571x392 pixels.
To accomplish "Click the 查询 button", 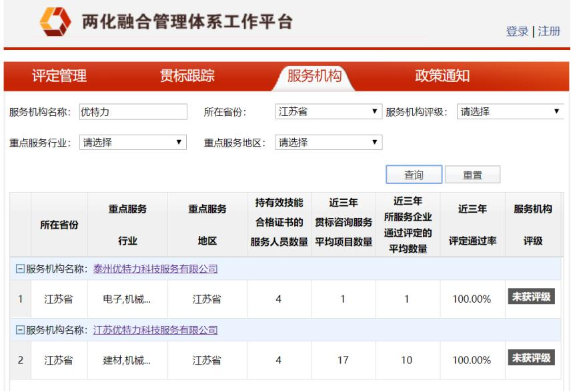I will point(414,175).
